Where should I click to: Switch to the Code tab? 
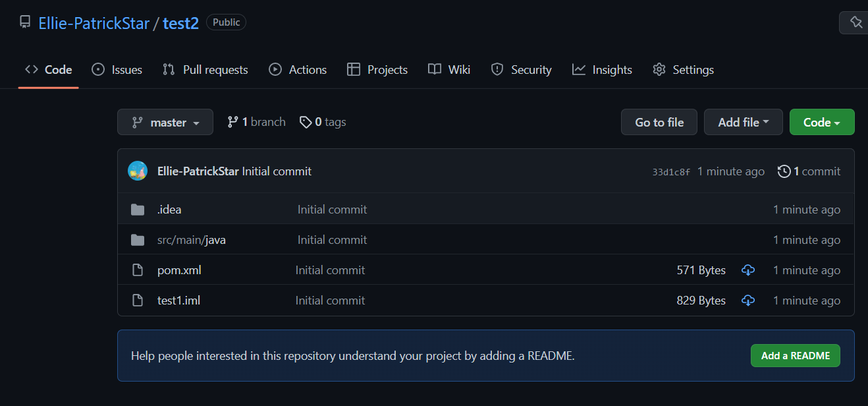pos(49,69)
